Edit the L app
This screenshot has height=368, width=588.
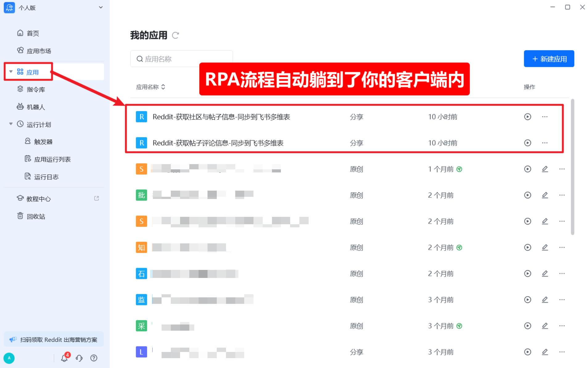tap(545, 352)
